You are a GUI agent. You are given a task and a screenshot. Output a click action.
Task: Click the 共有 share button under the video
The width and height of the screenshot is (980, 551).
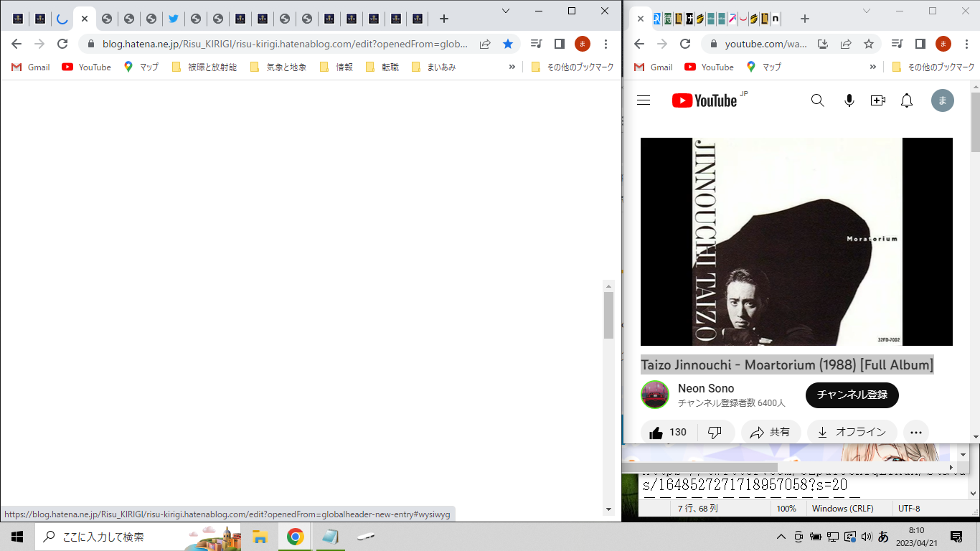(x=771, y=433)
